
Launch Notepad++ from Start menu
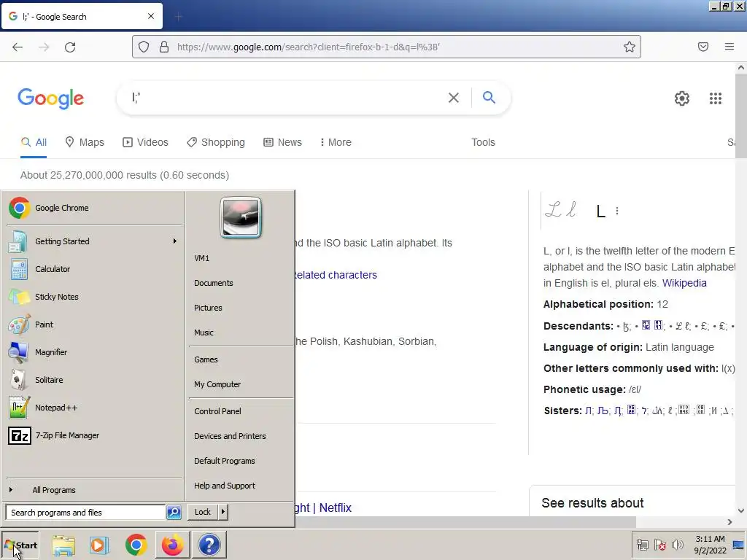click(x=94, y=408)
